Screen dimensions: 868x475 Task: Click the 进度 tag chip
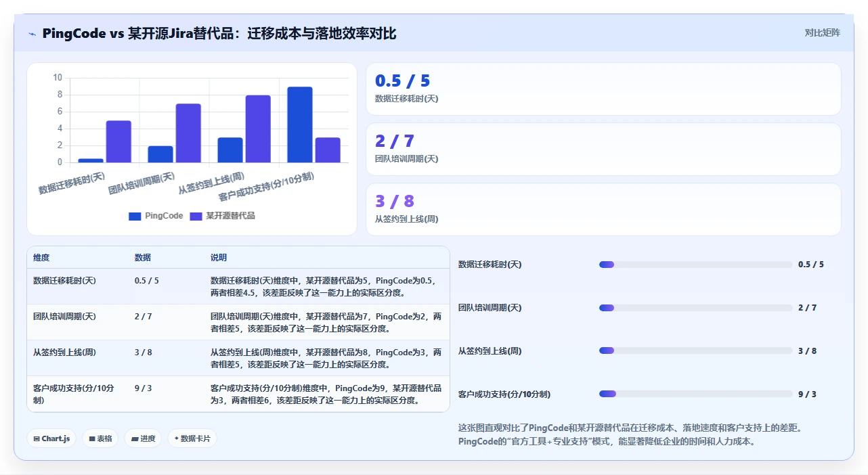(143, 438)
